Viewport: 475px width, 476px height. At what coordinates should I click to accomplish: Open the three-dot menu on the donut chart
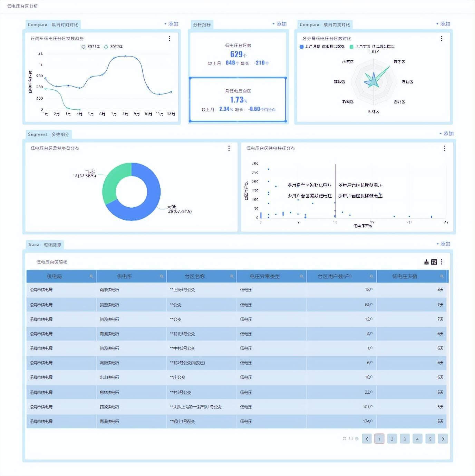(x=229, y=148)
